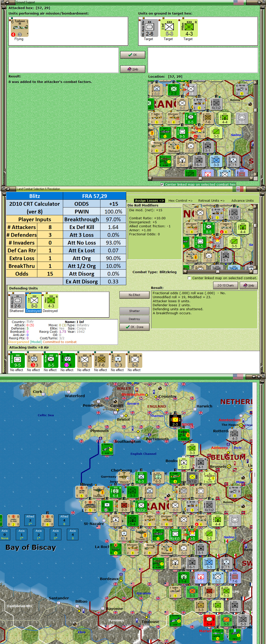Click Ground Support map vertical scroll up arrow
The height and width of the screenshot is (644, 266).
click(x=255, y=82)
